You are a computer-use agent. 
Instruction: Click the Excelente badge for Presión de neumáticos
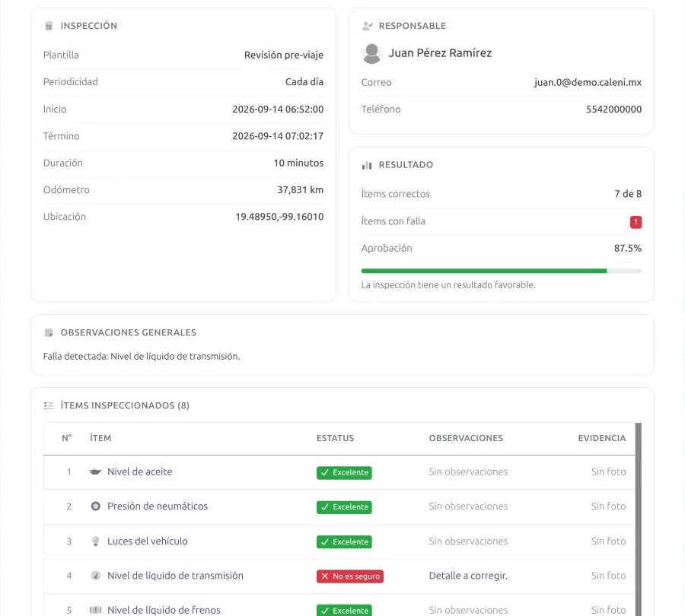(x=344, y=506)
